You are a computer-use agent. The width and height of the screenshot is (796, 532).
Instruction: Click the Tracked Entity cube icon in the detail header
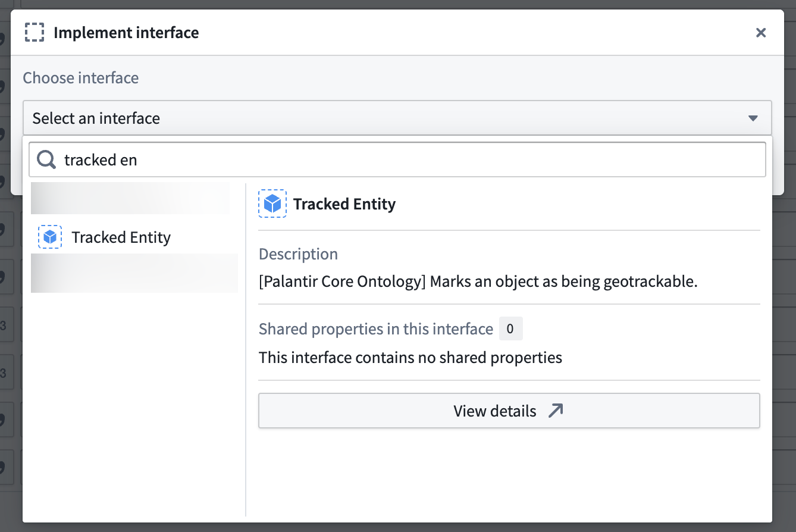pyautogui.click(x=272, y=203)
